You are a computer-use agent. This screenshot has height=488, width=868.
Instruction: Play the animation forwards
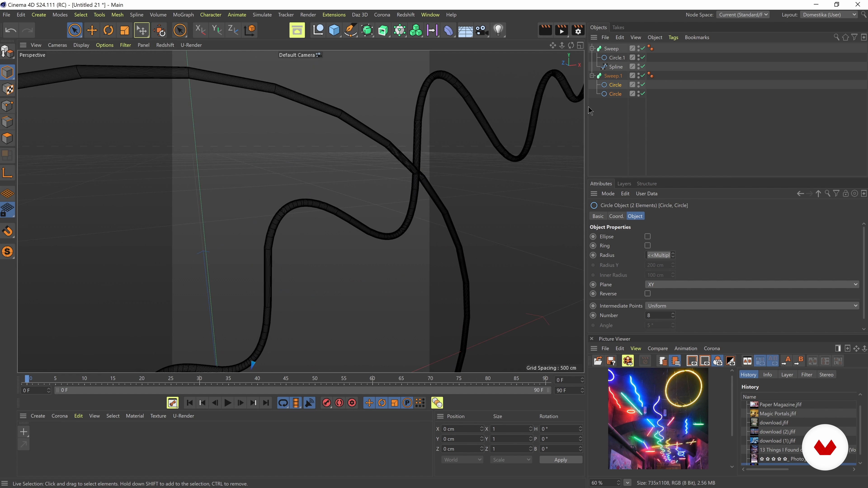tap(228, 403)
